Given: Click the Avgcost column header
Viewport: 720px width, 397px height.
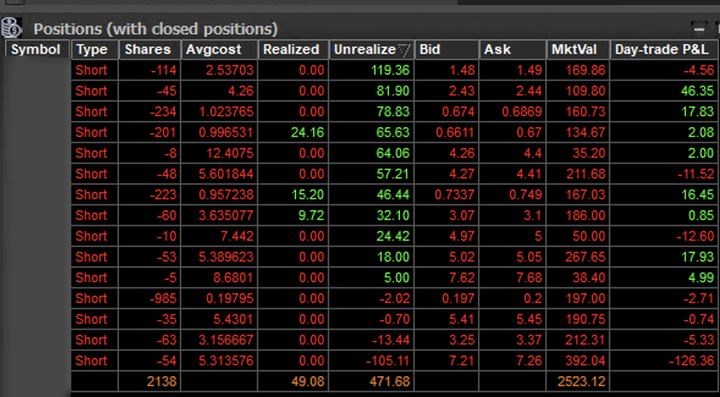Looking at the screenshot, I should 219,50.
